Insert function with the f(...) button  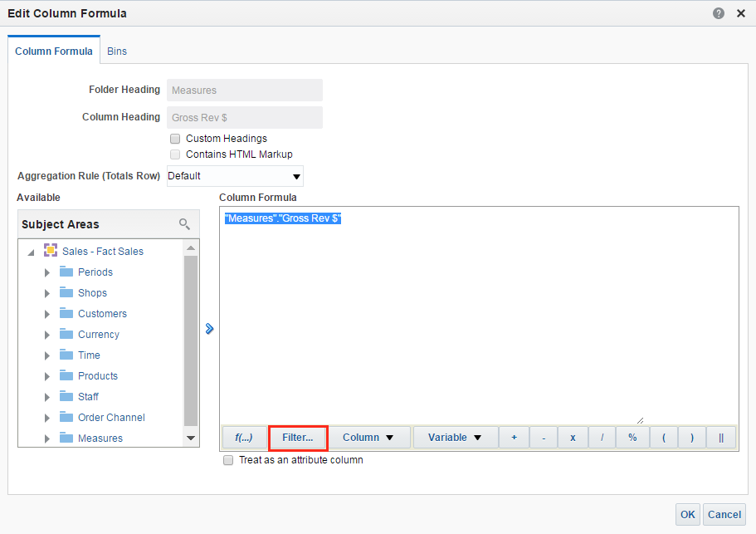coord(244,438)
